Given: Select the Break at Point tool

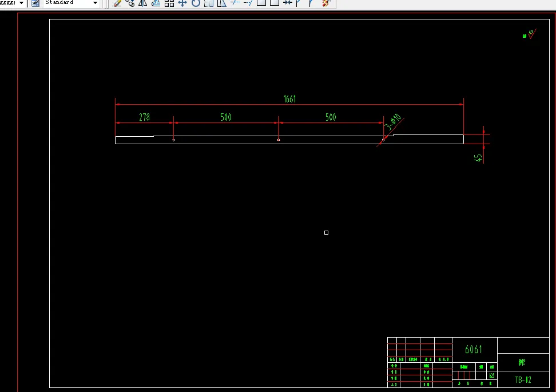Looking at the screenshot, I should click(x=261, y=3).
